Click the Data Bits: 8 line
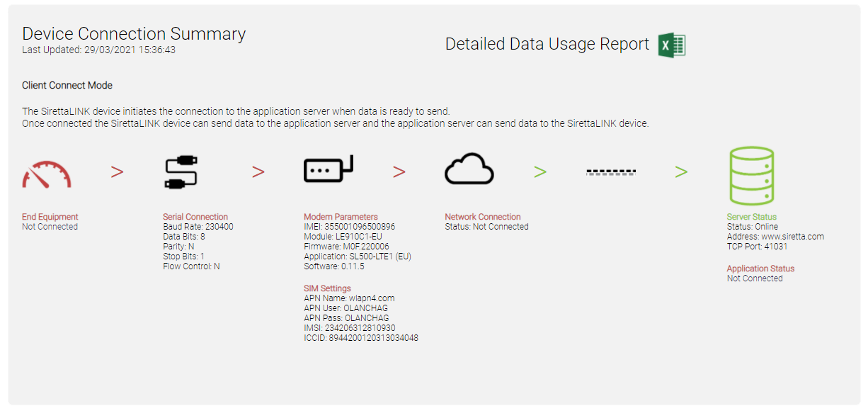868x411 pixels. [x=184, y=237]
